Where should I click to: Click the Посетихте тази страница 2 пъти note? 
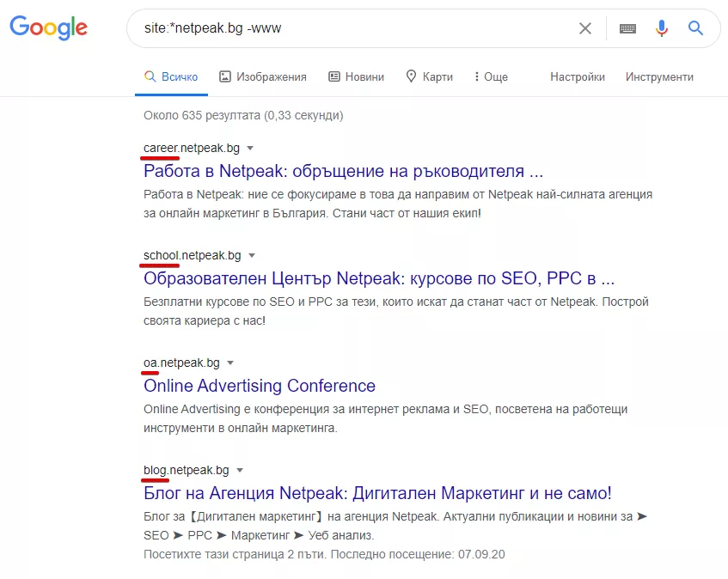pyautogui.click(x=324, y=554)
